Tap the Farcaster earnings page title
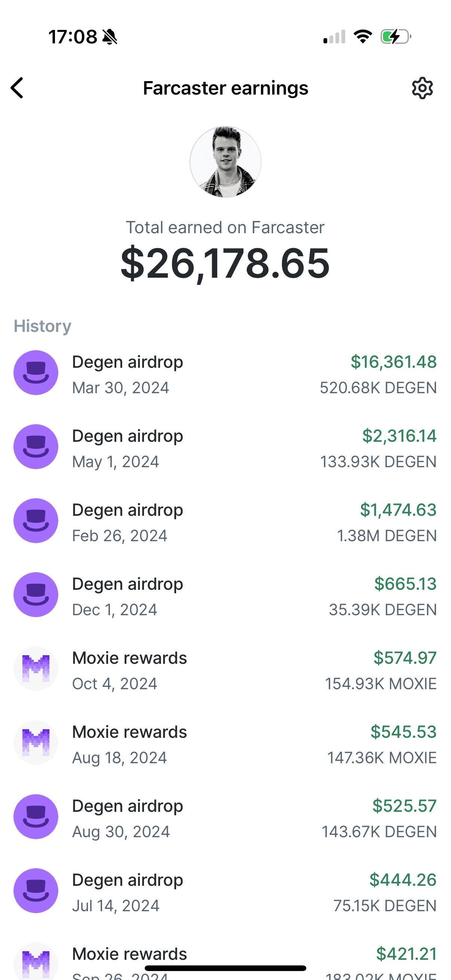The height and width of the screenshot is (980, 451). 225,88
